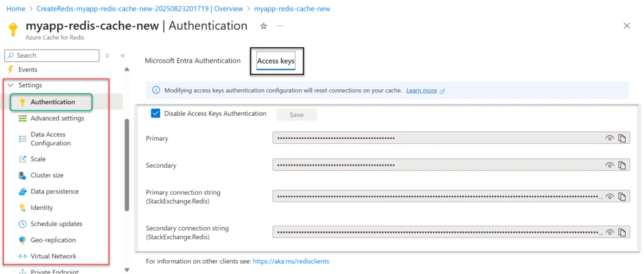Screen dimensions: 644x274
Task: Open the Learn more link
Action: [421, 90]
